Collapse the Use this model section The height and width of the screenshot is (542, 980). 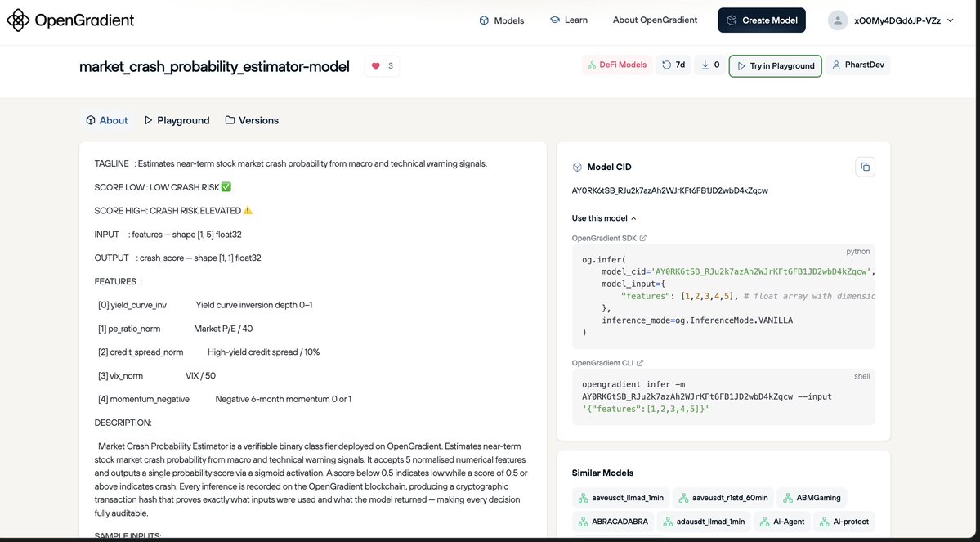pos(604,218)
